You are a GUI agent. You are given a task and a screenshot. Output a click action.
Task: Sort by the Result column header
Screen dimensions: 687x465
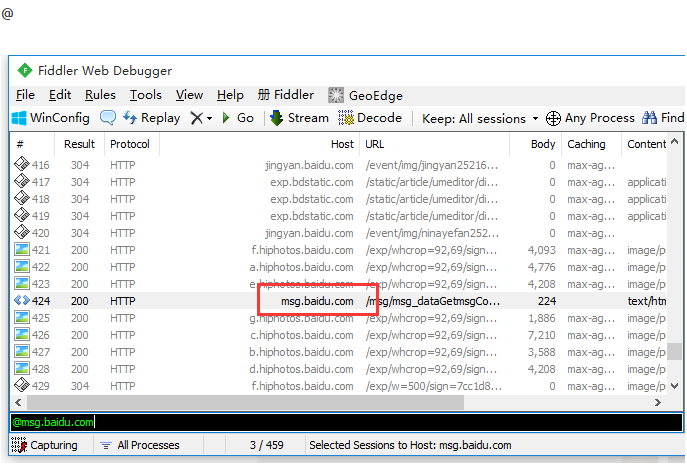click(79, 144)
